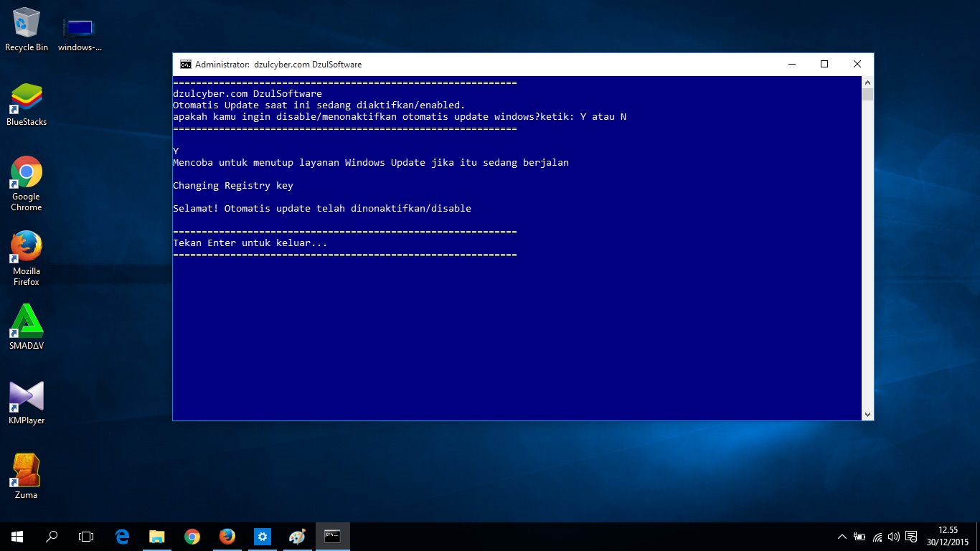The image size is (980, 551).
Task: Open the Recycle Bin
Action: click(x=26, y=22)
